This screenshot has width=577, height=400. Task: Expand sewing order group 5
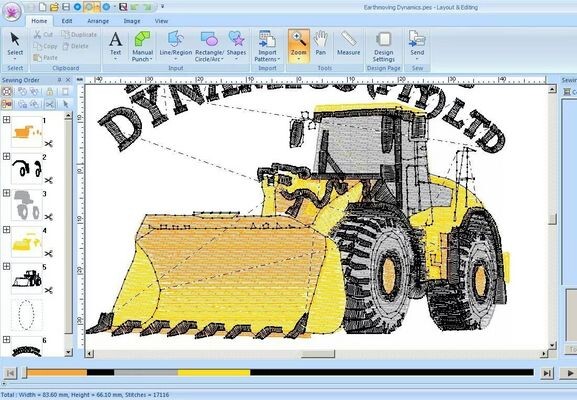point(6,266)
